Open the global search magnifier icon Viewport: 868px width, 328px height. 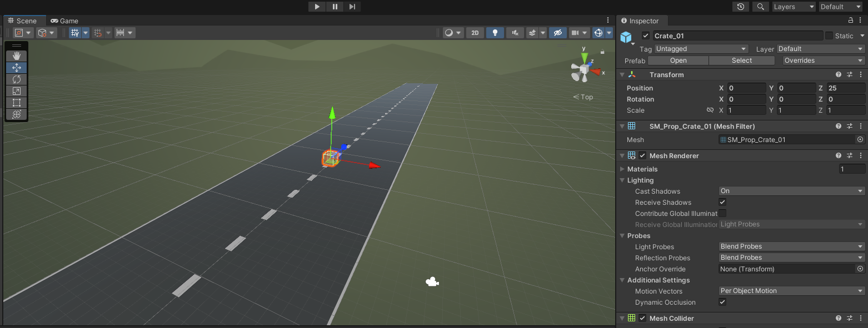coord(760,7)
